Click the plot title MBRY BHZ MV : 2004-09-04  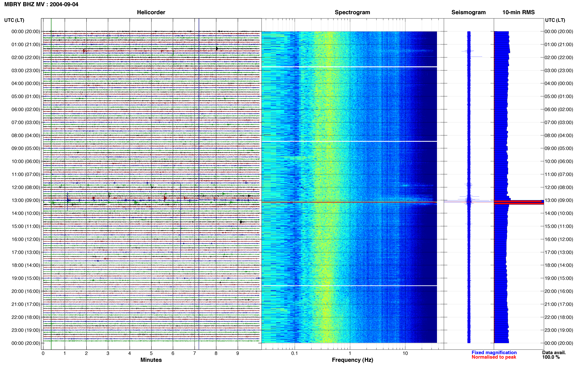(41, 4)
